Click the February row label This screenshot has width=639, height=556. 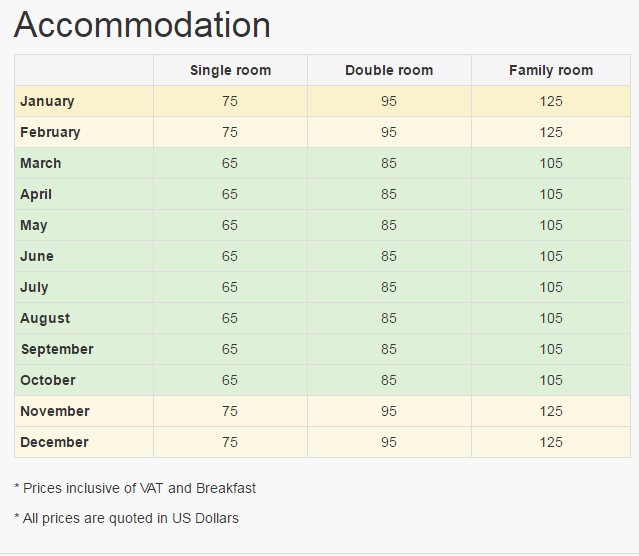tap(50, 132)
